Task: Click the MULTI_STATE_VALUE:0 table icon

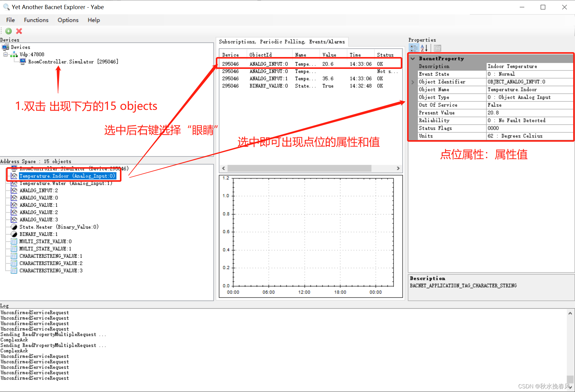Action: [14, 242]
